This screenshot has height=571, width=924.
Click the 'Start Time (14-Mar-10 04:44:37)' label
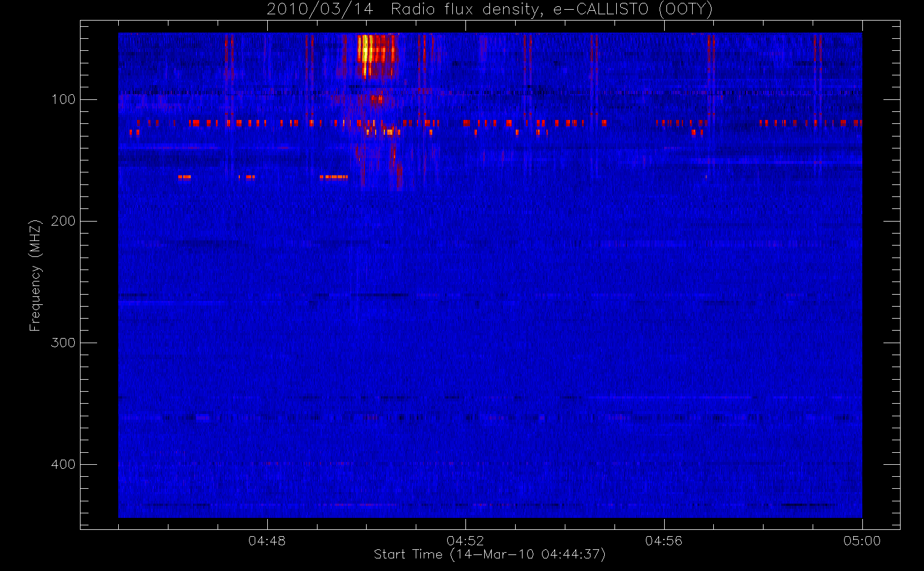click(489, 554)
